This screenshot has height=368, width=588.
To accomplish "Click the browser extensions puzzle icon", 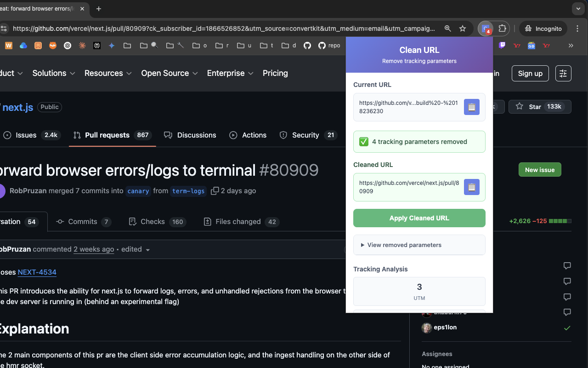I will click(503, 29).
